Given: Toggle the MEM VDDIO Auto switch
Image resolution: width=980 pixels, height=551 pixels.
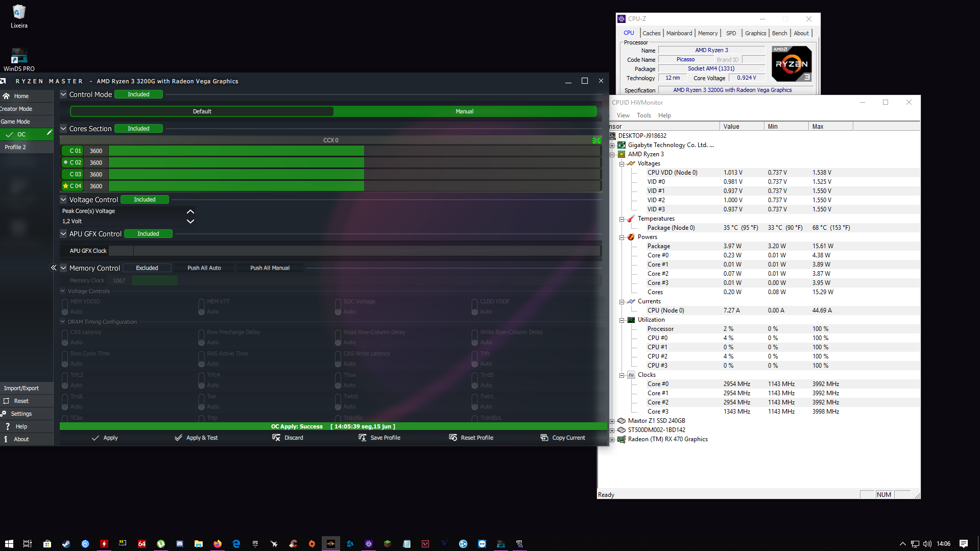Looking at the screenshot, I should [x=65, y=307].
